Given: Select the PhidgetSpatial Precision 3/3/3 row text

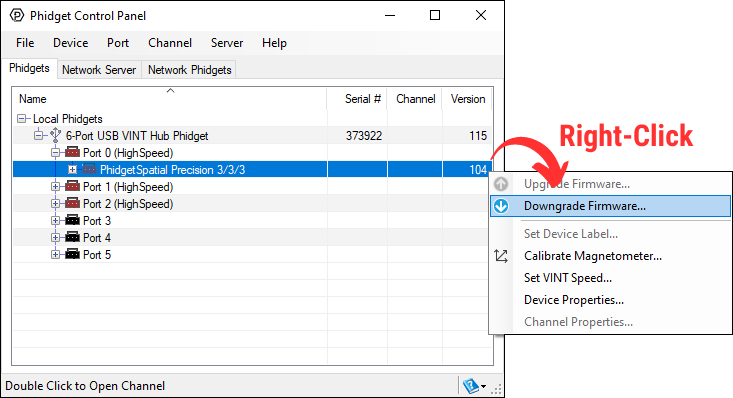Looking at the screenshot, I should coord(172,170).
